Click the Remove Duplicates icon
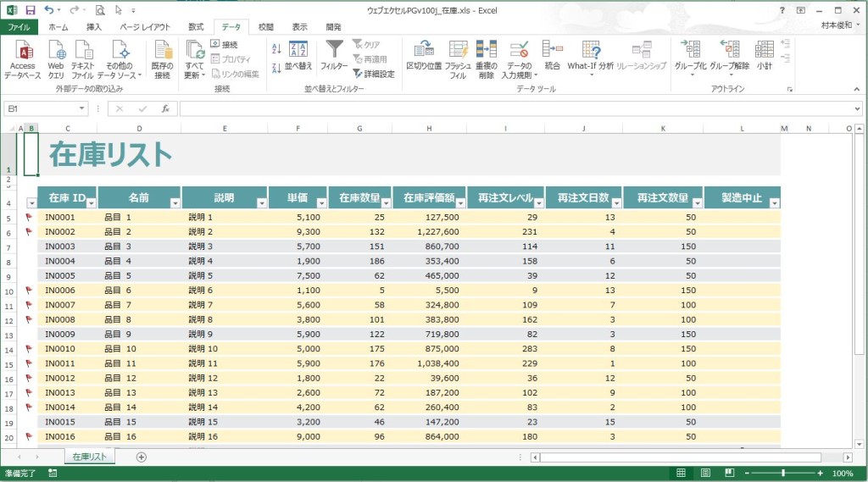 486,50
